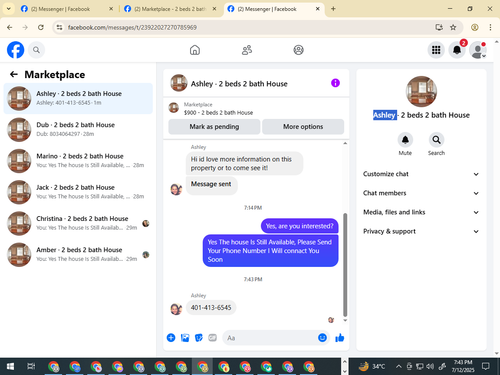Open the Jack conversation in the list

point(78,192)
